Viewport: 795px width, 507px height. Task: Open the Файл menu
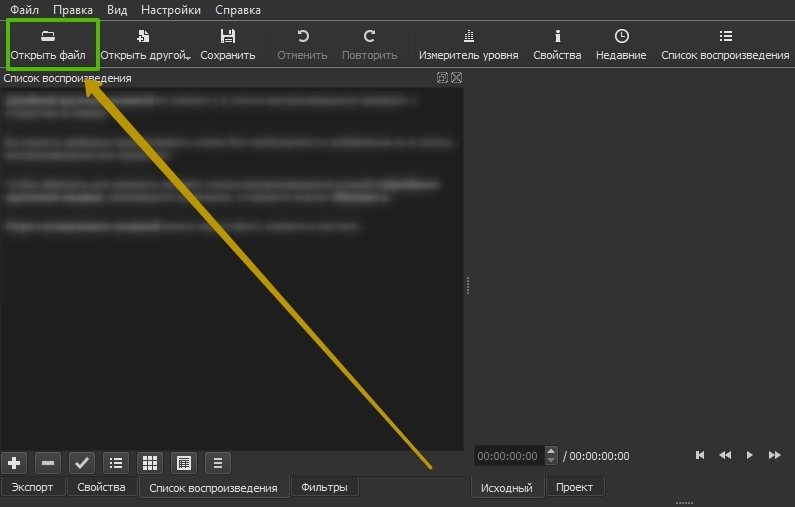point(24,10)
